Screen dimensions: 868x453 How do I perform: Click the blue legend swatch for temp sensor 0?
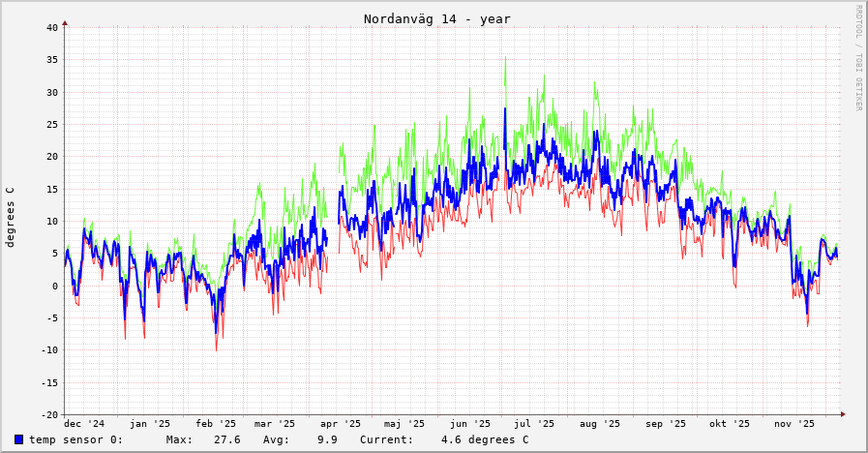tap(18, 439)
